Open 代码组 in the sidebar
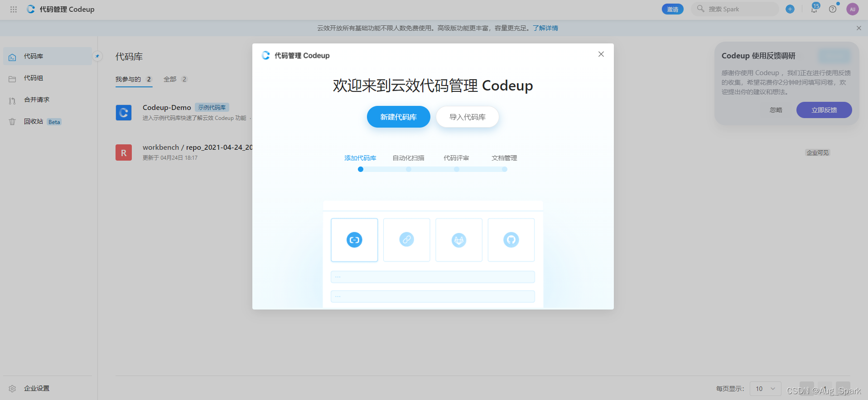This screenshot has width=868, height=400. 48,78
